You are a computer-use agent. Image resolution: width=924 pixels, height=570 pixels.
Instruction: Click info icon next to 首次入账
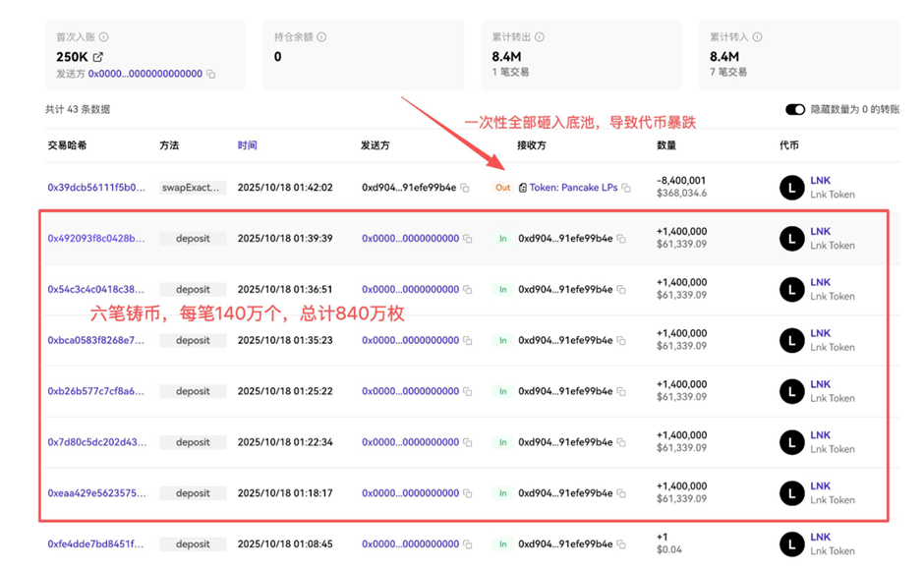point(104,37)
